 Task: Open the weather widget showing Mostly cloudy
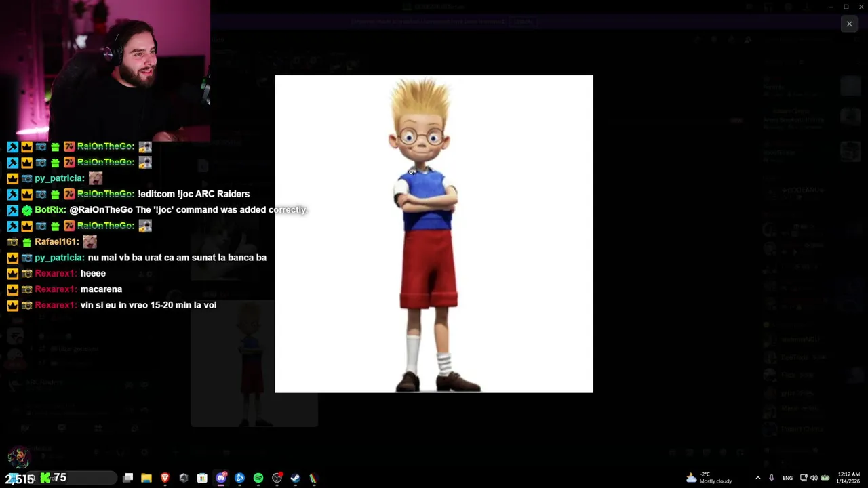pos(709,478)
